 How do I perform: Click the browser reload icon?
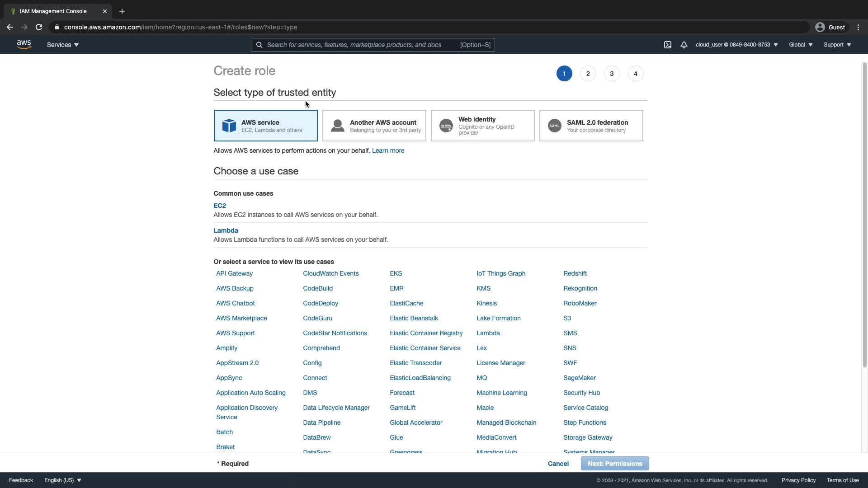(x=39, y=27)
